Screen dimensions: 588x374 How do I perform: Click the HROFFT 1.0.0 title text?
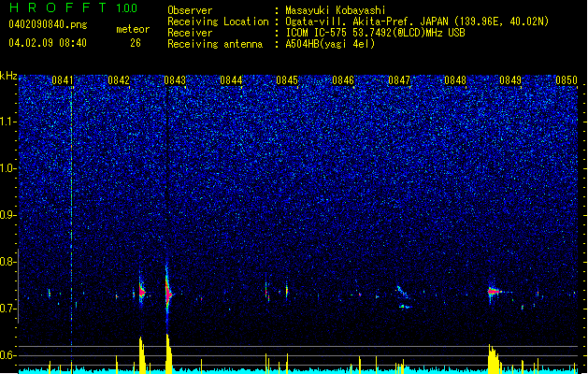(x=73, y=7)
